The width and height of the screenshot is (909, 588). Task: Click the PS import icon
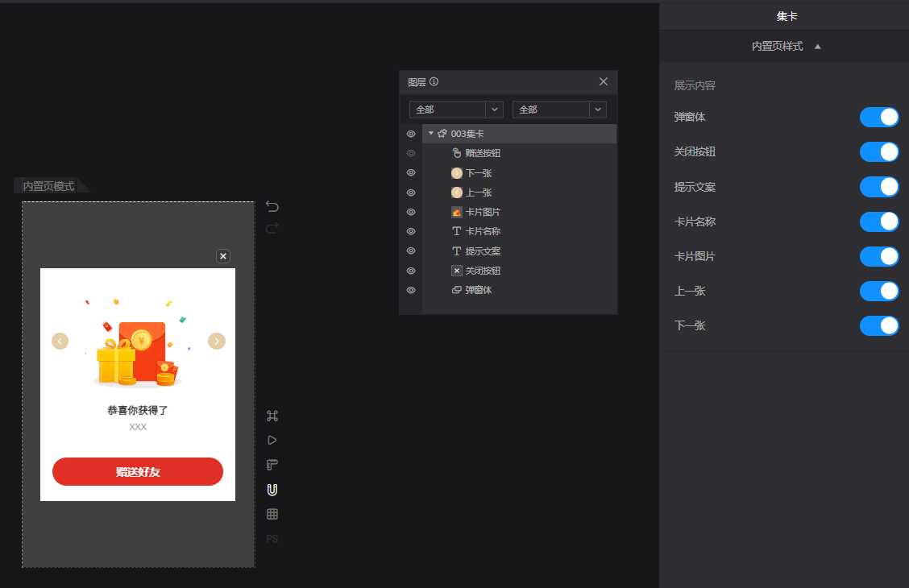pyautogui.click(x=272, y=539)
